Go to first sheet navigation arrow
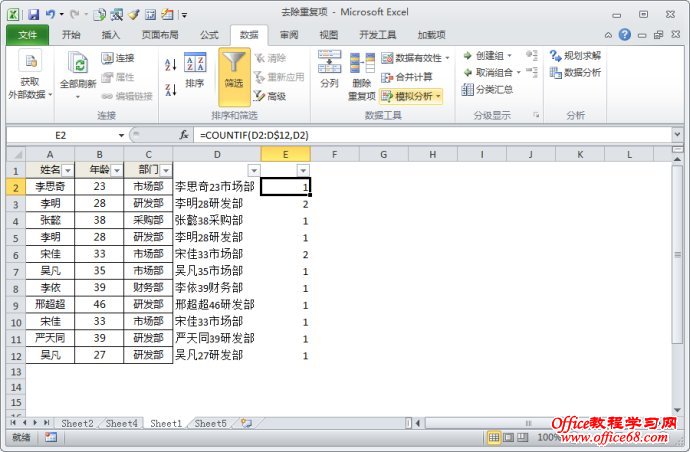This screenshot has width=690, height=452. (x=13, y=423)
